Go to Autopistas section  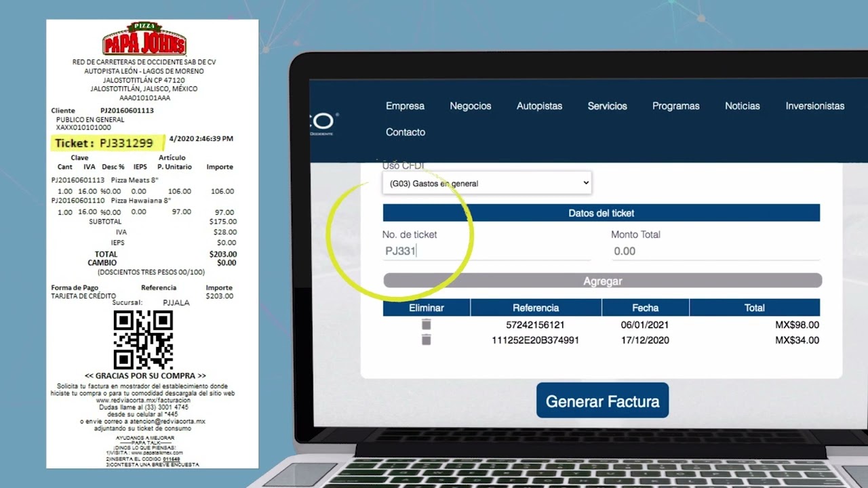click(539, 106)
